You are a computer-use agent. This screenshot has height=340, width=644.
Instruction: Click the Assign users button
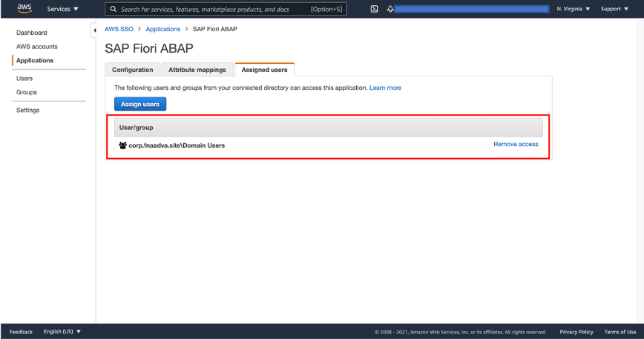pyautogui.click(x=140, y=104)
